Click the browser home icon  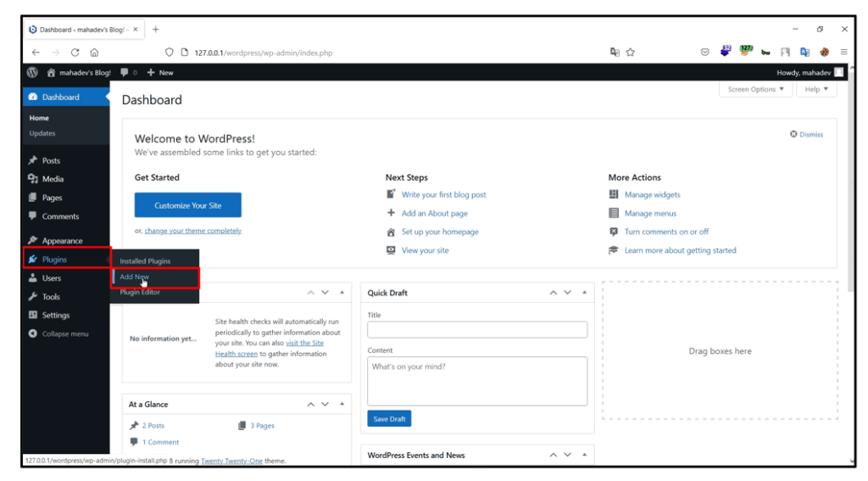coord(94,53)
